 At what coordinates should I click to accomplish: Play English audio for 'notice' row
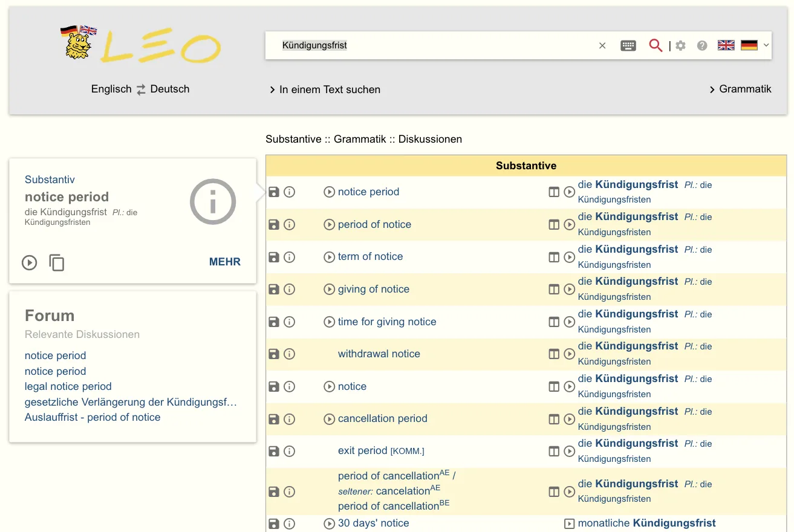pyautogui.click(x=329, y=386)
